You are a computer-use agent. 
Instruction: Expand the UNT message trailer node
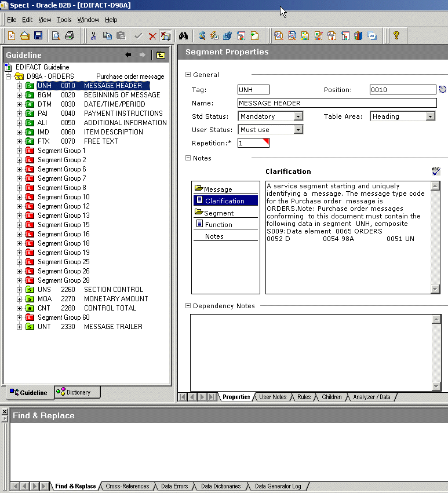(x=19, y=327)
